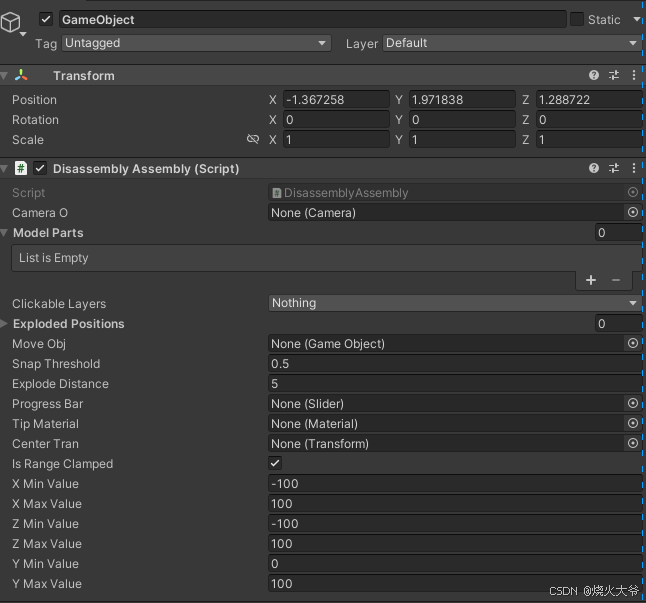Remove element from Model Parts list

[x=616, y=280]
